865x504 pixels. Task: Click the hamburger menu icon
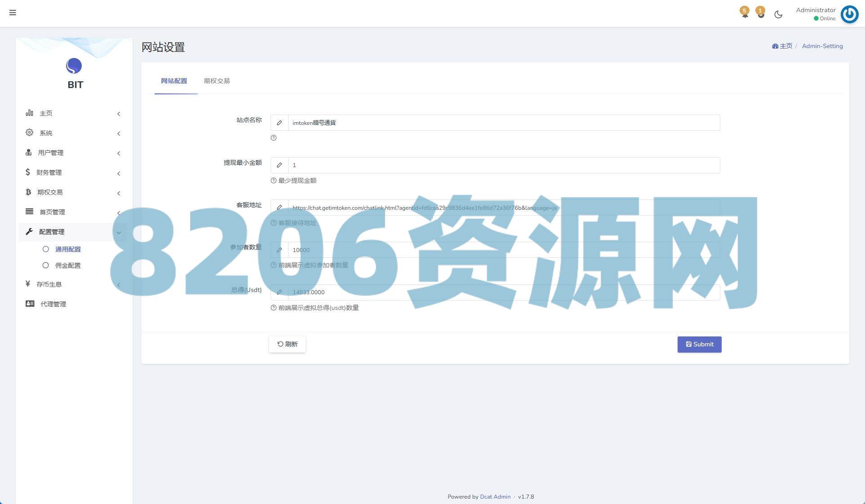tap(13, 13)
